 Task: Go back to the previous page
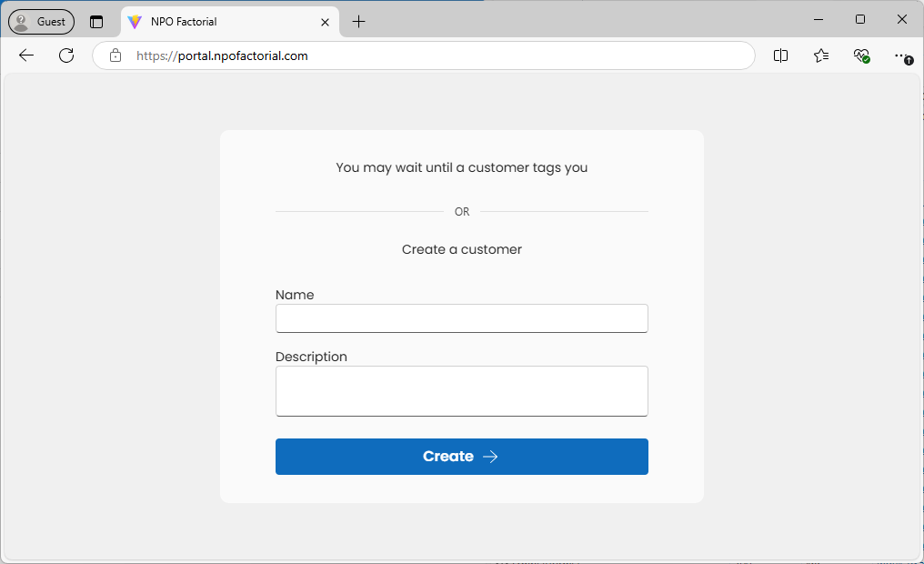[26, 55]
